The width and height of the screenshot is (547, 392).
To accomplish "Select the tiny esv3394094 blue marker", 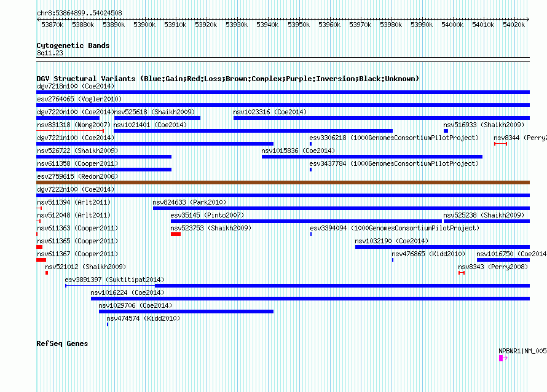I will coord(311,234).
